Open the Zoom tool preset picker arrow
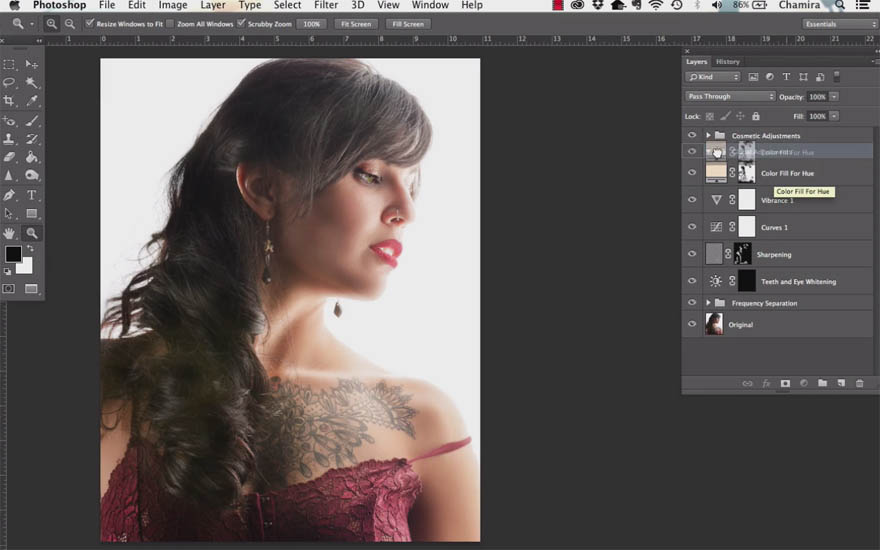 coord(31,24)
